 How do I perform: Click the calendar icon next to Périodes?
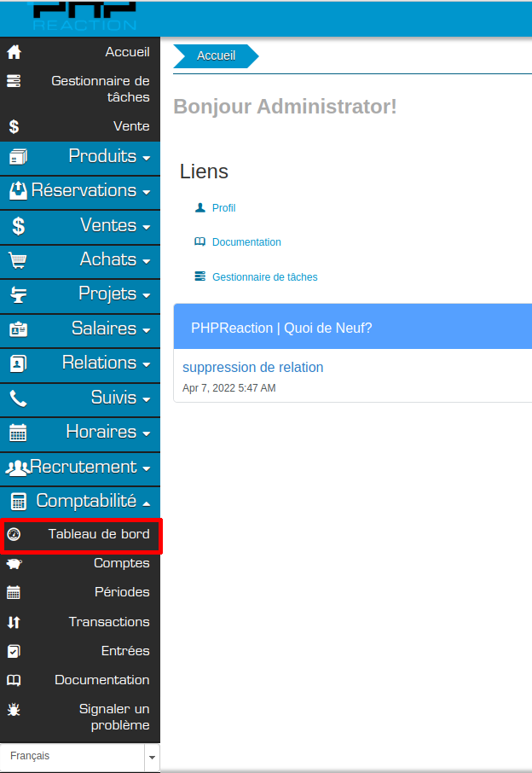(x=14, y=592)
